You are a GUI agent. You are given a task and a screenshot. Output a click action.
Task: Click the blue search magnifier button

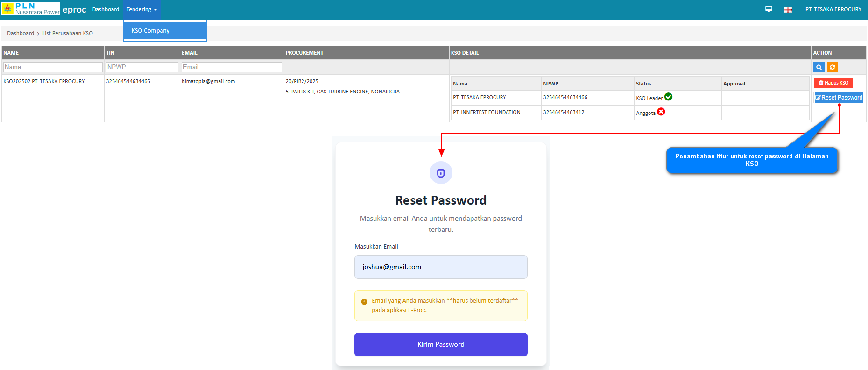click(819, 67)
